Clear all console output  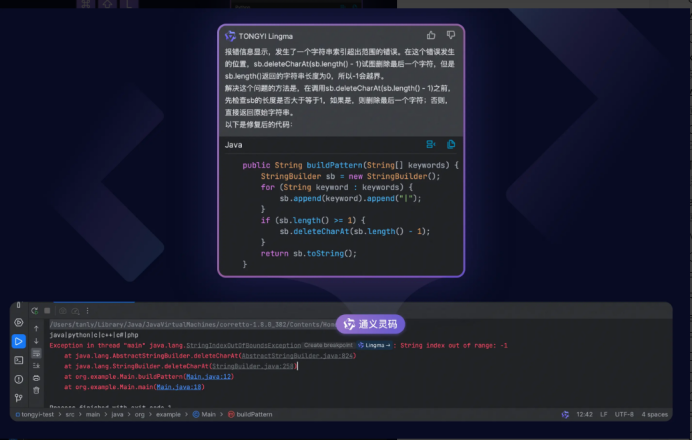(x=36, y=390)
